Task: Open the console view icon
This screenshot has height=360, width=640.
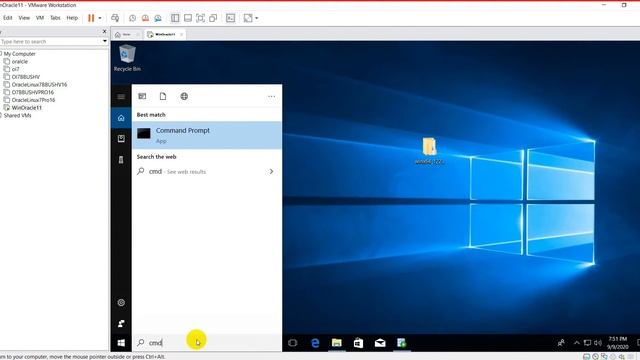Action: [231, 18]
